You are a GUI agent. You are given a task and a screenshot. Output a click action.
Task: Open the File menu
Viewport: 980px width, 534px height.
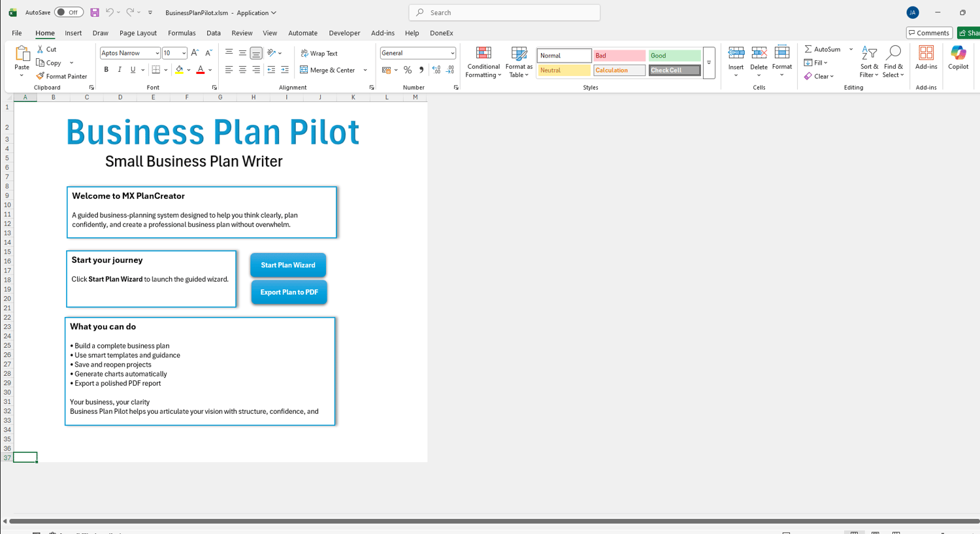[x=17, y=33]
